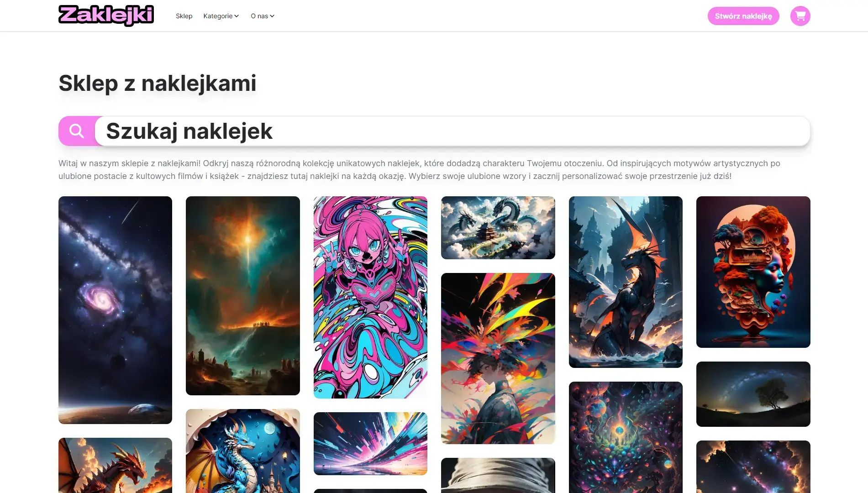Select the pink-haired anime girl sticker

370,297
